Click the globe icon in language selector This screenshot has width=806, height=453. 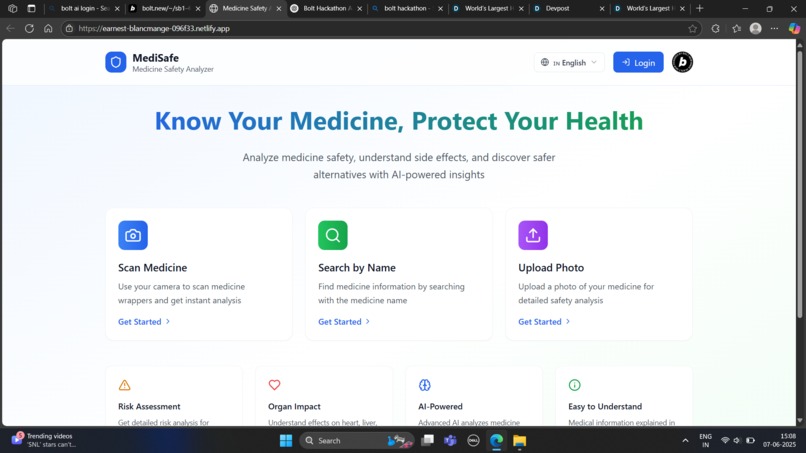pyautogui.click(x=545, y=62)
